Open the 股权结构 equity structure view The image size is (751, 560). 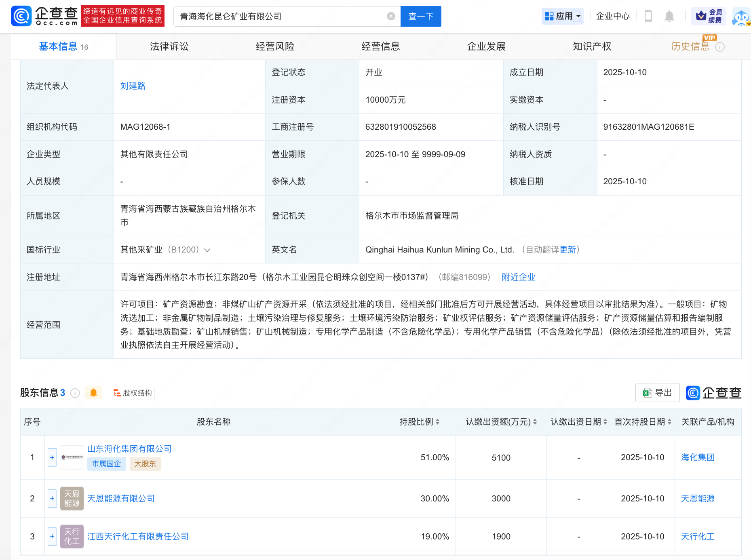click(x=133, y=393)
